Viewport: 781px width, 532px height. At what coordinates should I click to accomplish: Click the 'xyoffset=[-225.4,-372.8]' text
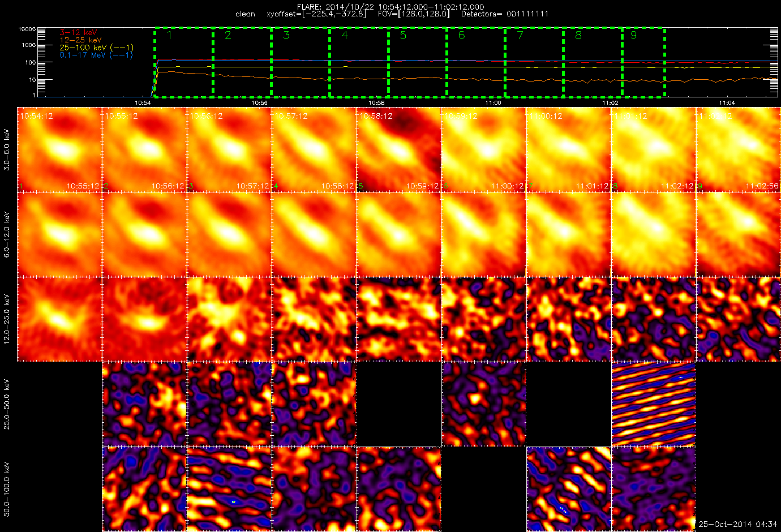pos(316,14)
